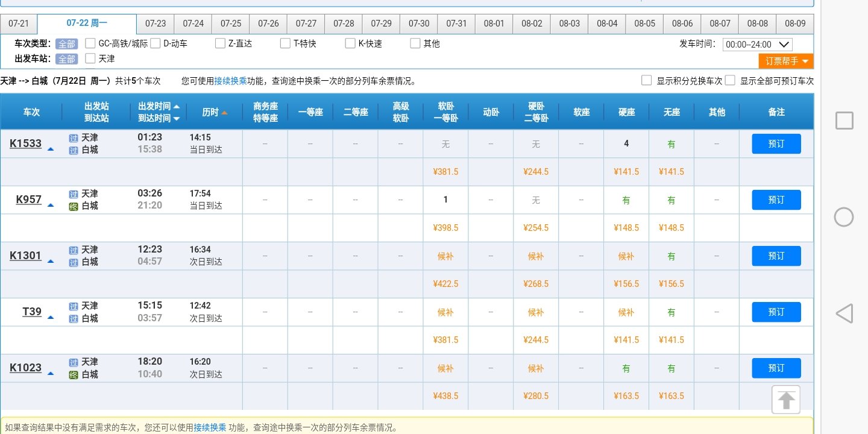Select the 07-21 date tab

click(19, 24)
